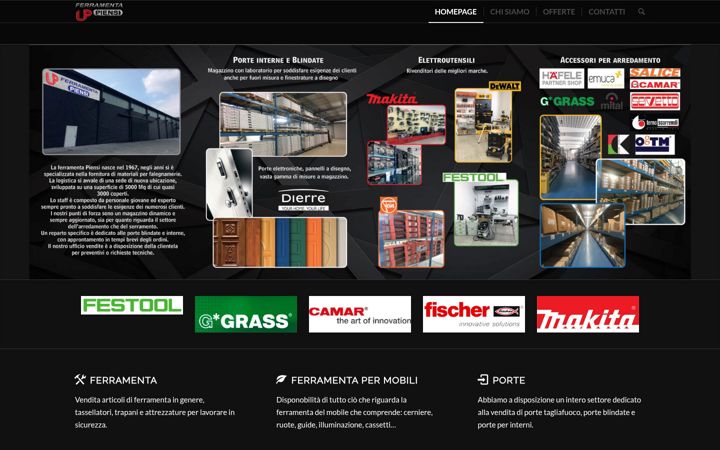
Task: Click the emuca logo in banner
Action: tap(606, 79)
